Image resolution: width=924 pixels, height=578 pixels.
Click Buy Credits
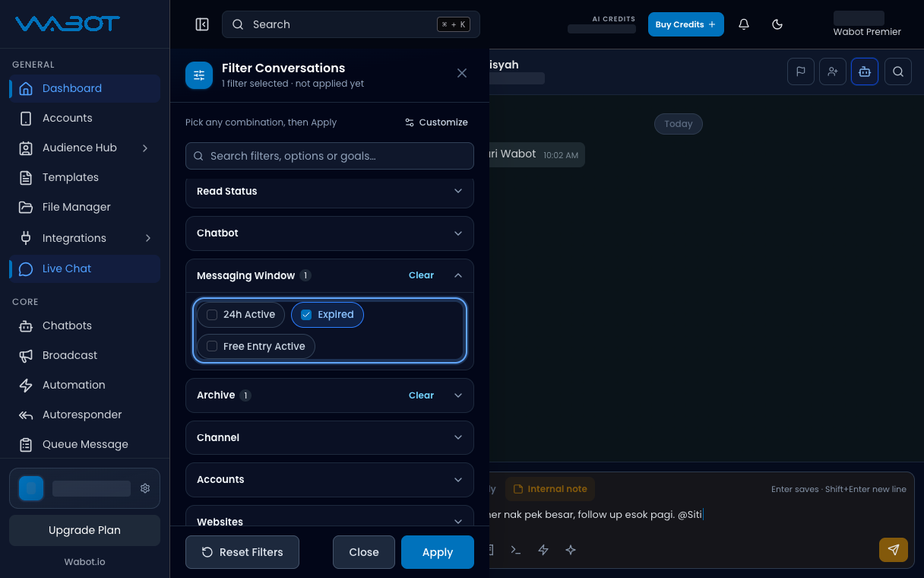click(x=686, y=24)
